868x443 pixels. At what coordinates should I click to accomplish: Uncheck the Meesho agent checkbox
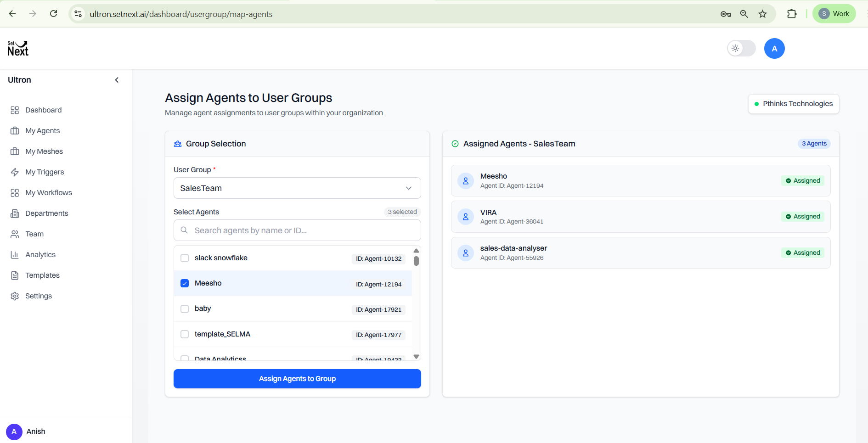click(185, 283)
